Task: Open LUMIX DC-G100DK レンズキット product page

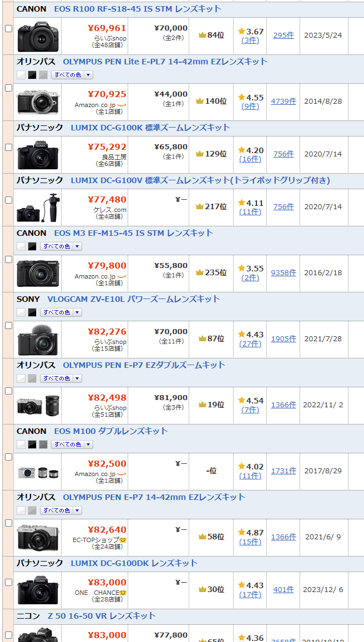Action: pos(134,563)
